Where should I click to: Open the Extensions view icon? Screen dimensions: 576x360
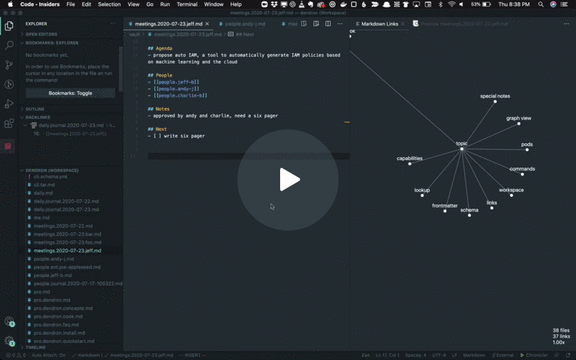pyautogui.click(x=9, y=123)
